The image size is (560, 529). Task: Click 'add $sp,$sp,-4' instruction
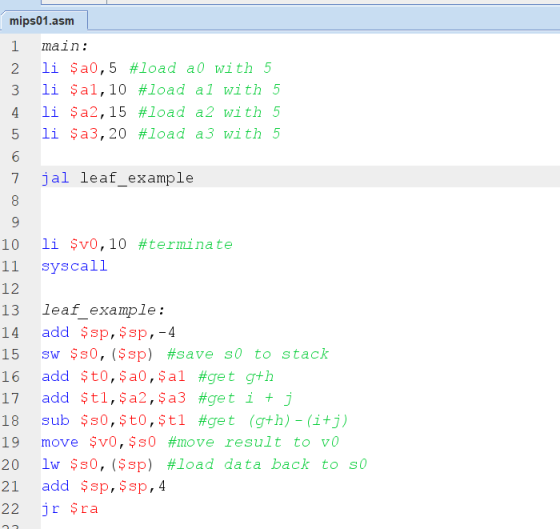pyautogui.click(x=109, y=332)
